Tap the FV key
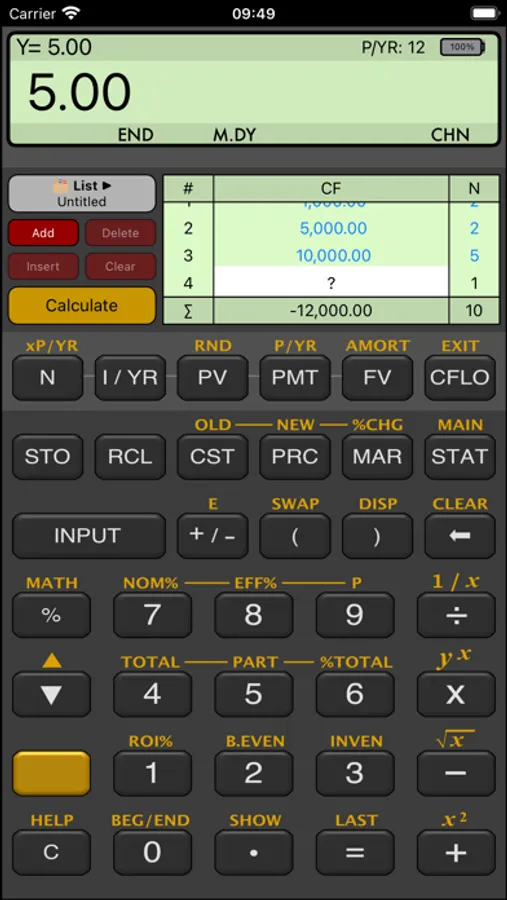 pyautogui.click(x=377, y=378)
